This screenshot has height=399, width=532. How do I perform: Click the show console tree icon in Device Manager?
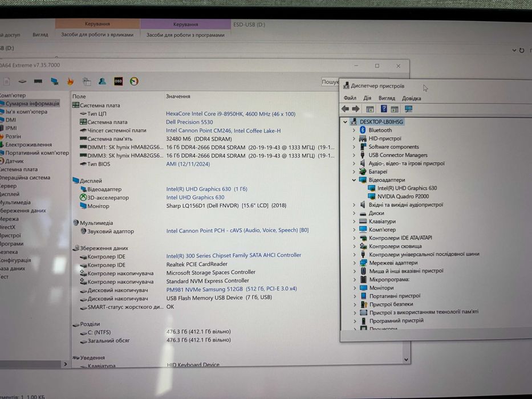point(370,109)
